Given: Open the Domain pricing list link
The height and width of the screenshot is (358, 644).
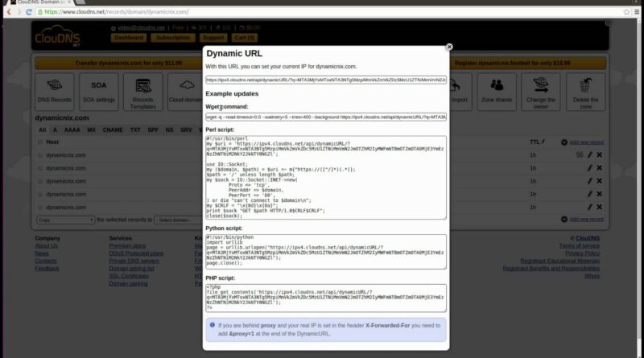Looking at the screenshot, I should tap(131, 269).
